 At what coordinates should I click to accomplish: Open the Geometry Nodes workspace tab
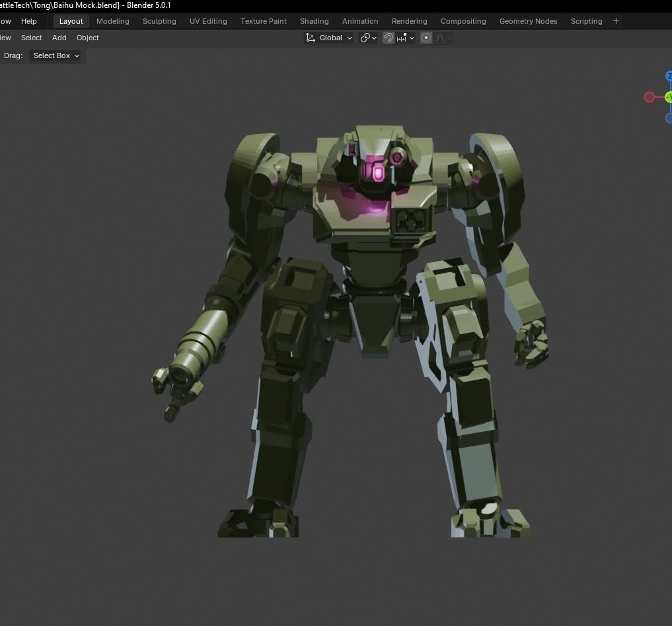529,21
